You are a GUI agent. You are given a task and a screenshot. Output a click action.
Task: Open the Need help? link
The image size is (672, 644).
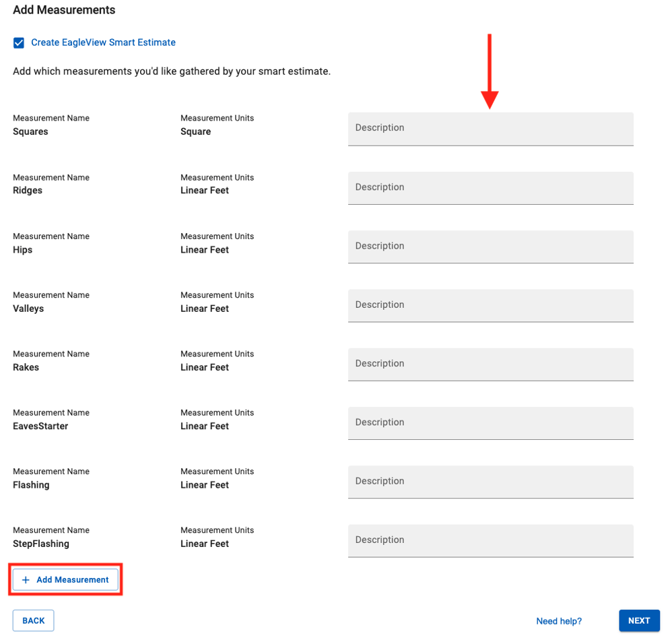coord(559,621)
